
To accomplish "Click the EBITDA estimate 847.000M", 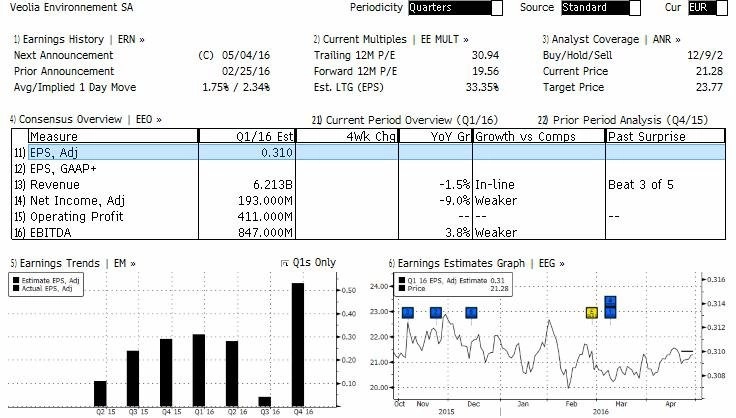I will (x=265, y=232).
